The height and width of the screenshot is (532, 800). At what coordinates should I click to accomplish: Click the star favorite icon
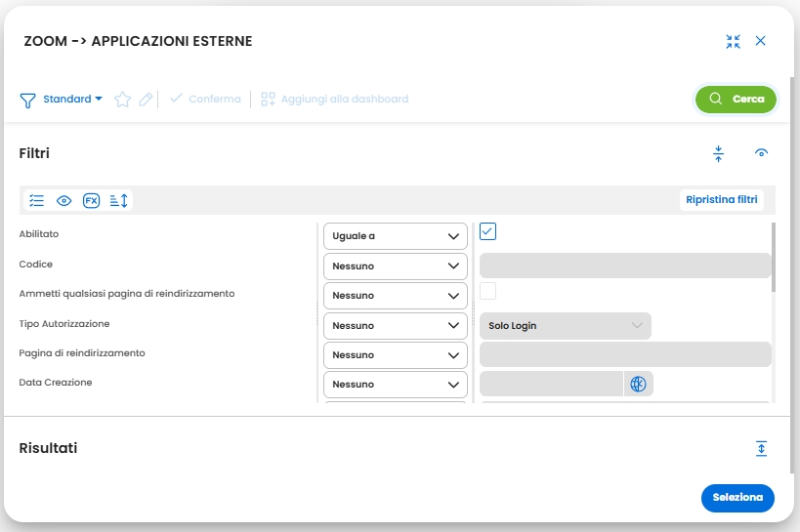pyautogui.click(x=123, y=99)
